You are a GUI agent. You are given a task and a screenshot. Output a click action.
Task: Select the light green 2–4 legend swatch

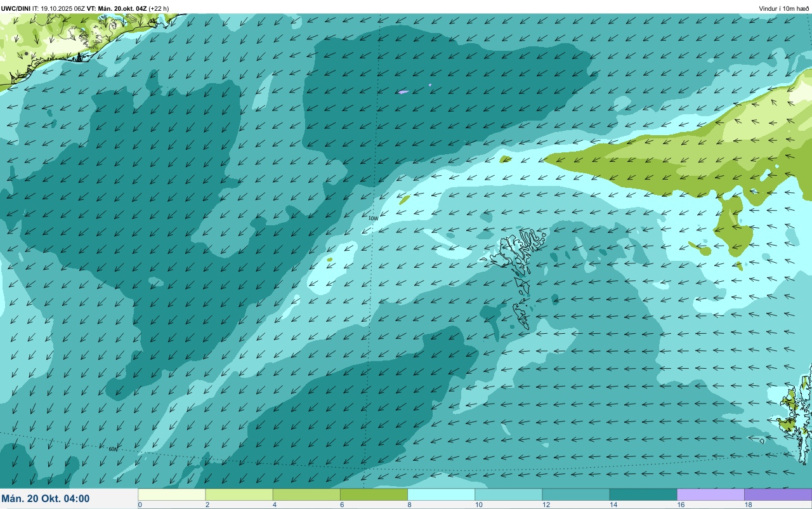coord(239,494)
